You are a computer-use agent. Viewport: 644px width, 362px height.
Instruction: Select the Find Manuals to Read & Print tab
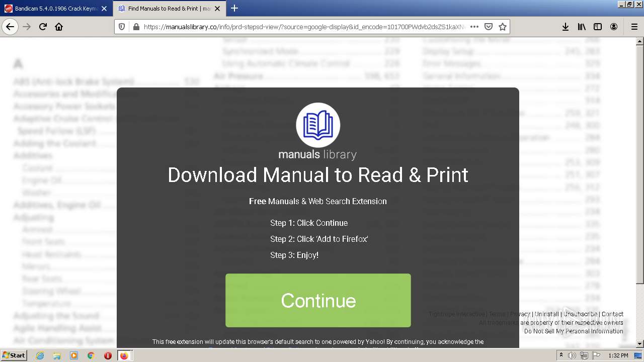tap(170, 9)
